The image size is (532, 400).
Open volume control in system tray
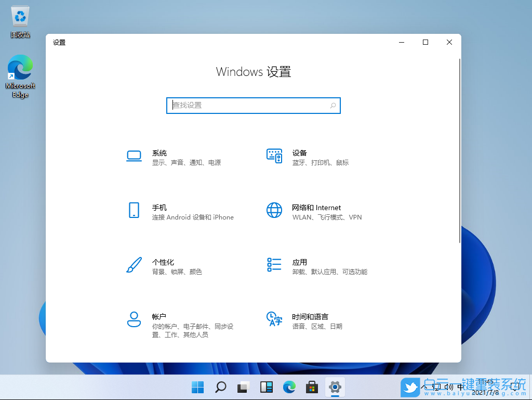[x=448, y=388]
